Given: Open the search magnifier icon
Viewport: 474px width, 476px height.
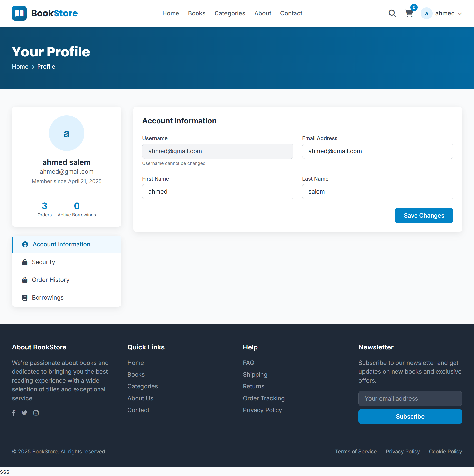Looking at the screenshot, I should pos(392,13).
